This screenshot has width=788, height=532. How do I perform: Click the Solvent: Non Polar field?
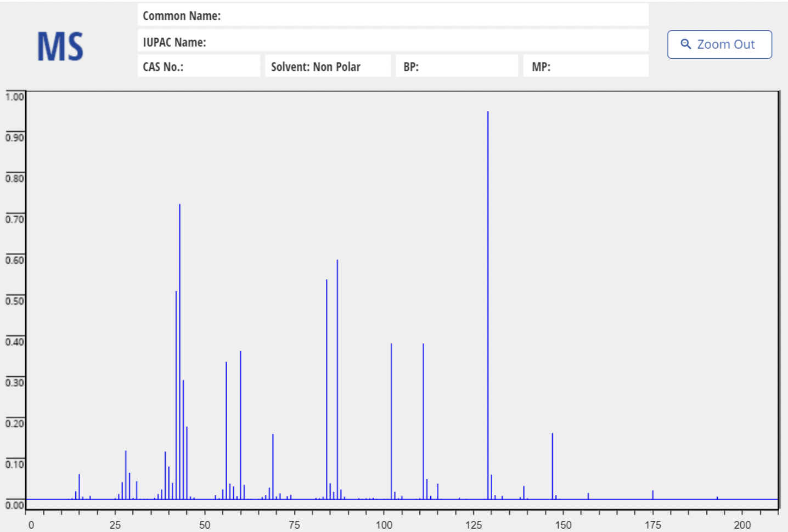328,66
